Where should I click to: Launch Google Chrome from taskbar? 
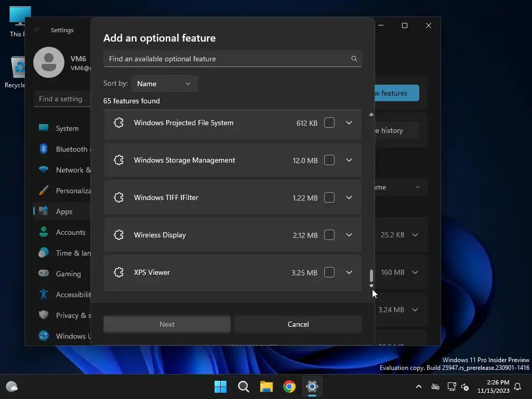(x=289, y=387)
